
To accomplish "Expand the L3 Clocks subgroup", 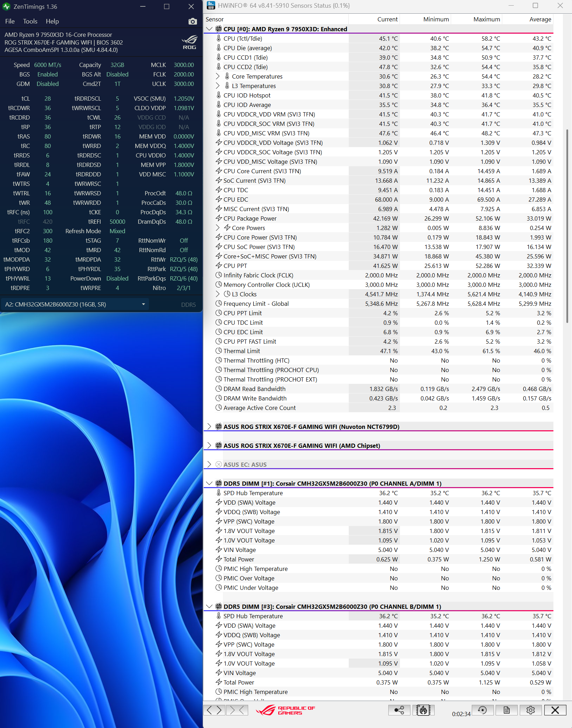I will [218, 294].
